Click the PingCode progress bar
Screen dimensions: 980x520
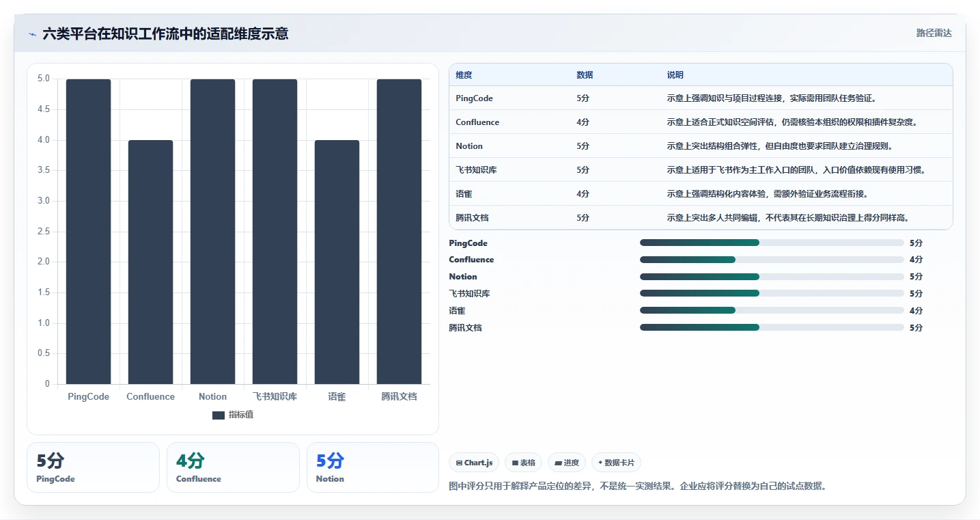[x=772, y=243]
